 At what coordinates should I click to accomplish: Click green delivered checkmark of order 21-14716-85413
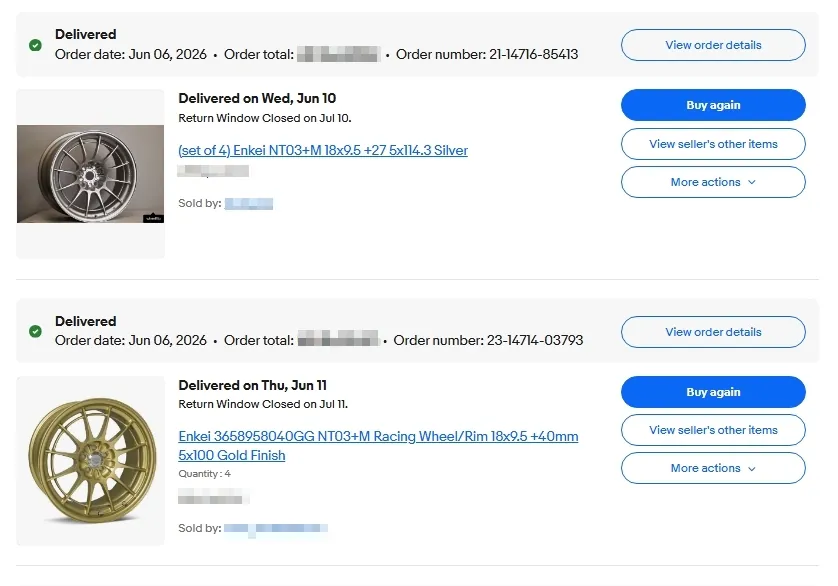click(x=35, y=45)
